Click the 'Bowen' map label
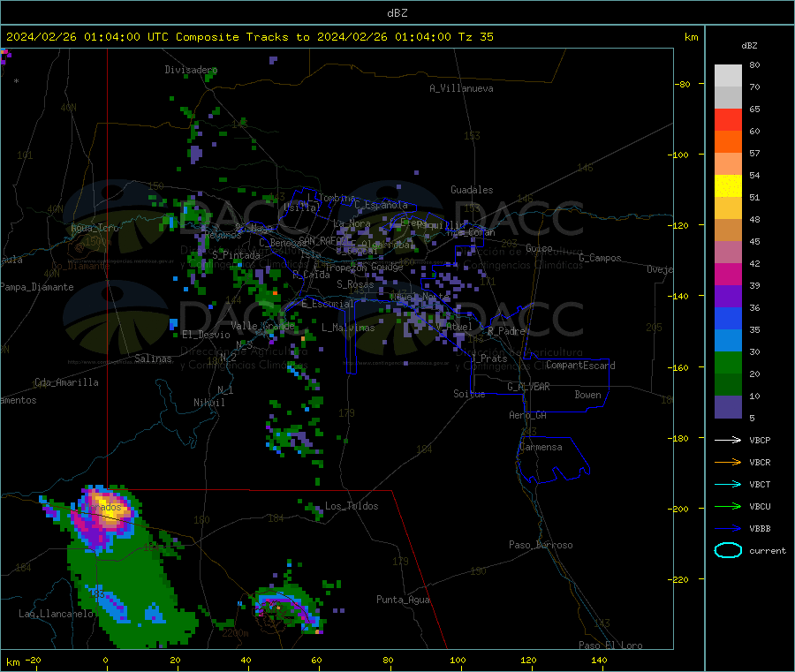 (588, 394)
